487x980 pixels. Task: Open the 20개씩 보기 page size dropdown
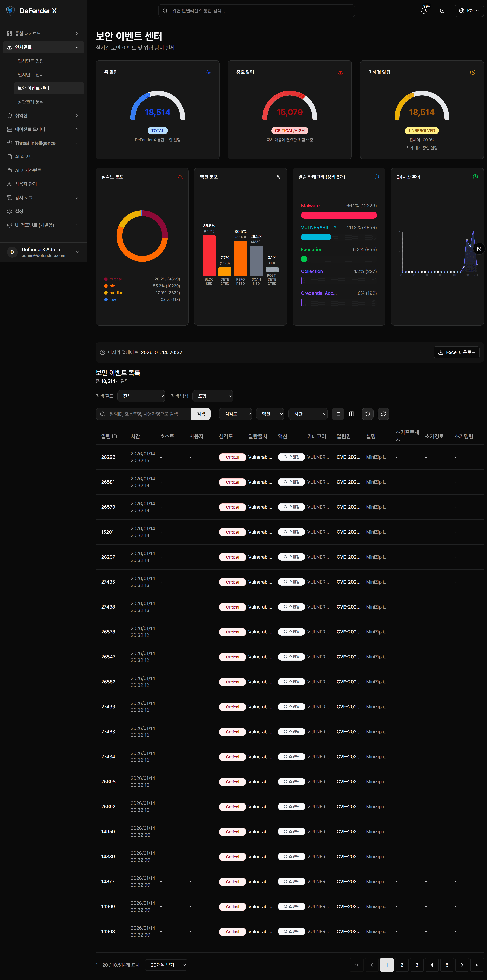pyautogui.click(x=166, y=965)
